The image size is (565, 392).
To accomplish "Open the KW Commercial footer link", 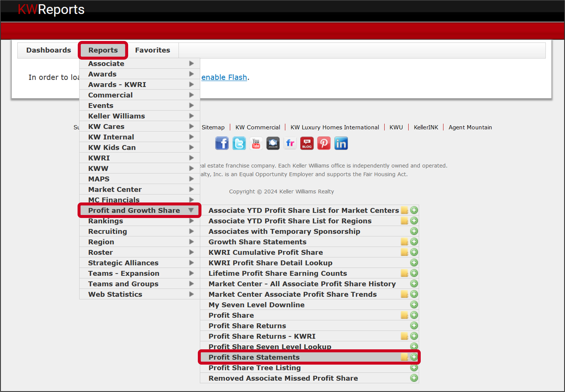I will [x=258, y=127].
